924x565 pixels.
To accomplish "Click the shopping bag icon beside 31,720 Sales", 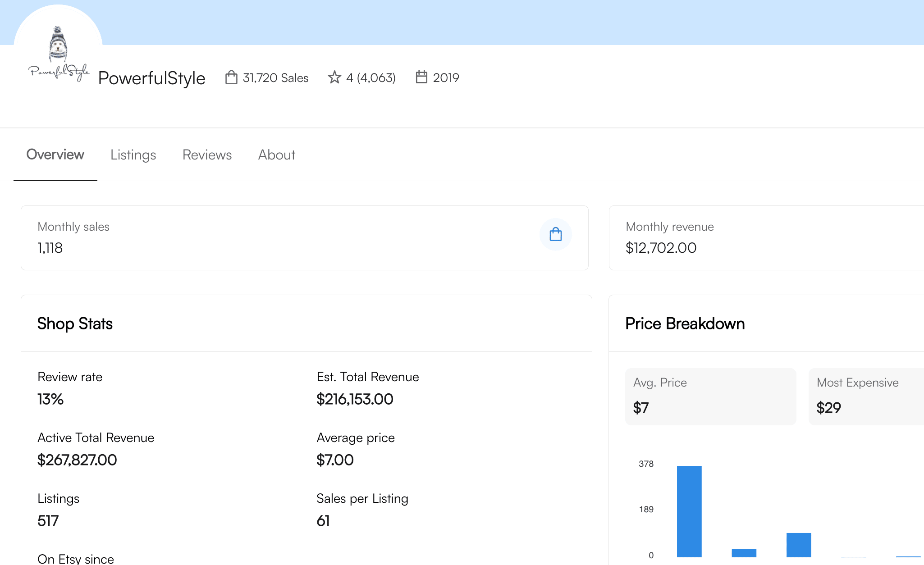I will click(231, 77).
